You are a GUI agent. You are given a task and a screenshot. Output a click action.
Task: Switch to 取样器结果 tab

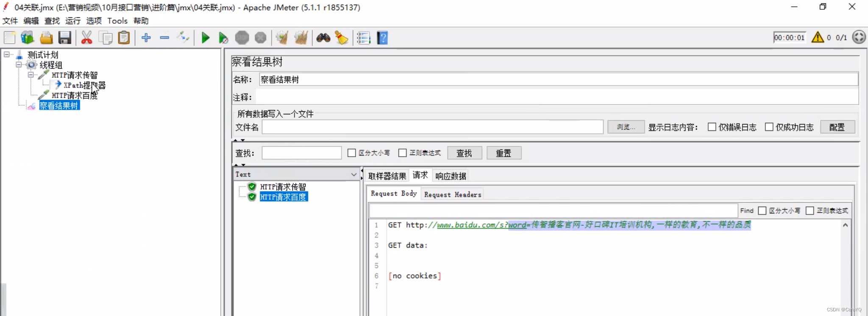[387, 176]
